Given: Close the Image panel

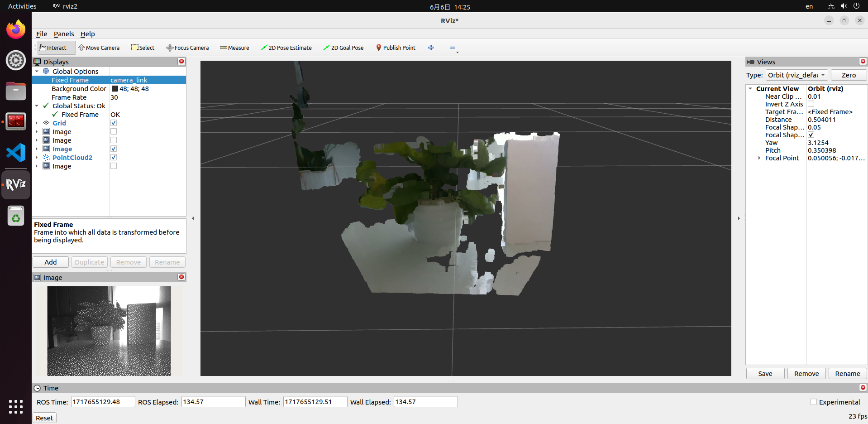Looking at the screenshot, I should click(181, 277).
